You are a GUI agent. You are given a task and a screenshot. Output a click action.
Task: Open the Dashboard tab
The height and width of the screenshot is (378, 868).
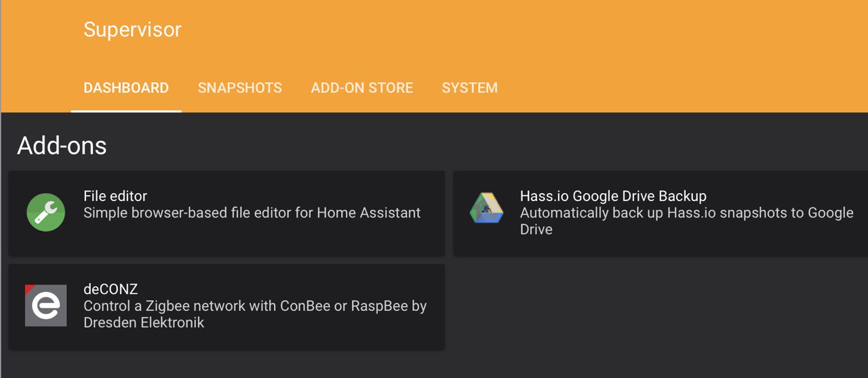[126, 88]
